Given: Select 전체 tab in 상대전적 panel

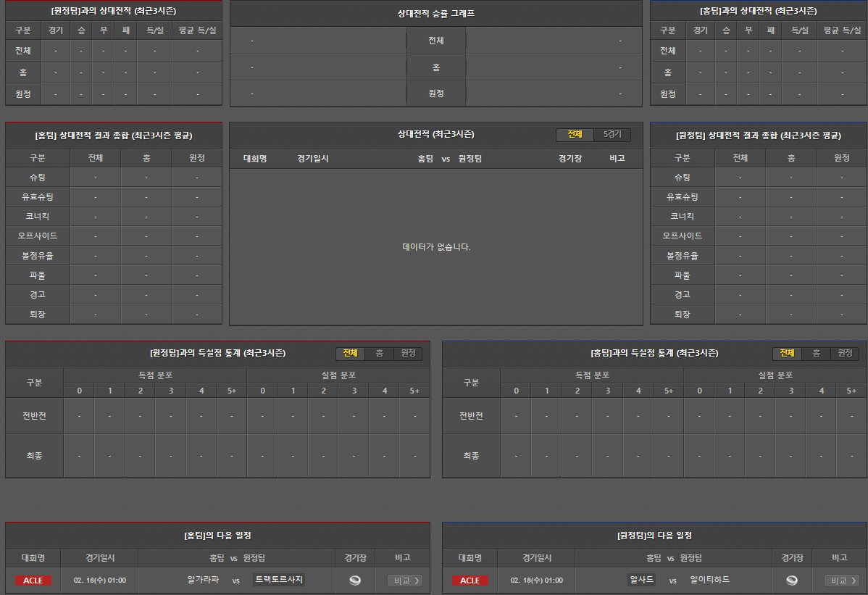Looking at the screenshot, I should (575, 135).
